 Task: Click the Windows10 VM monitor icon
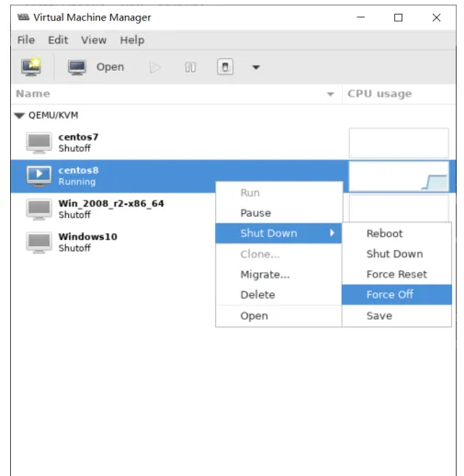39,243
